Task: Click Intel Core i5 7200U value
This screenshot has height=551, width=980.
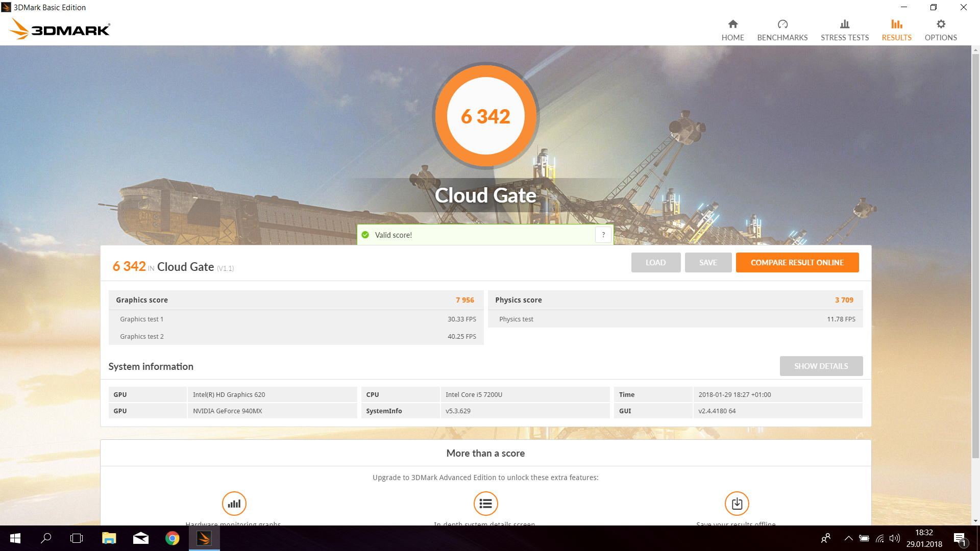Action: [474, 394]
